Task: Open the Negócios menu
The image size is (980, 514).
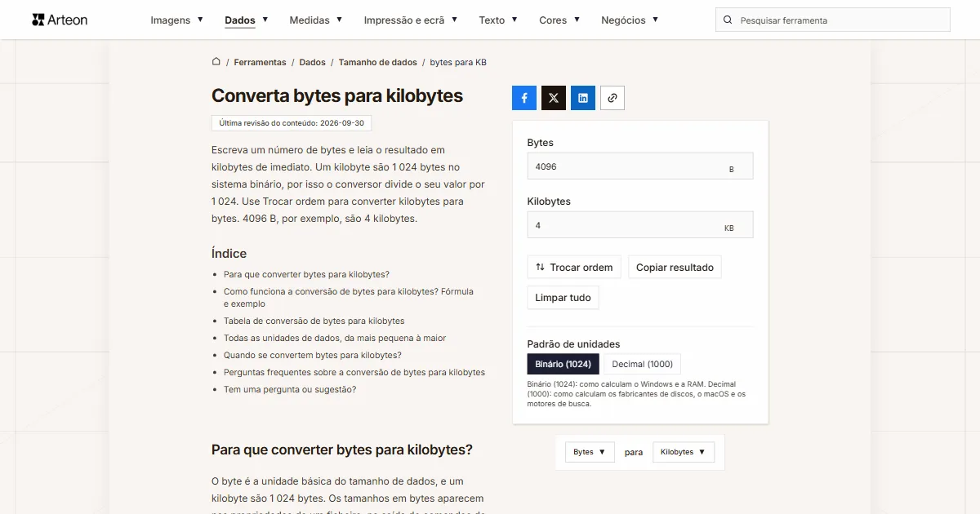Action: [629, 20]
